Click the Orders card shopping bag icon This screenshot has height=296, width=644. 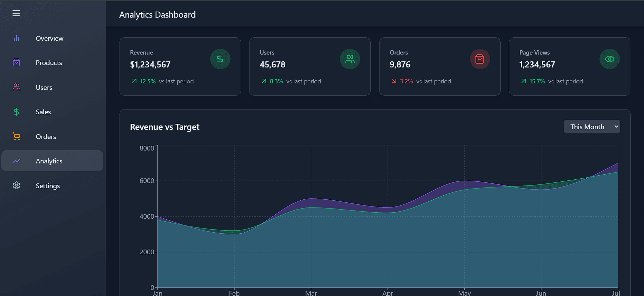coord(480,59)
